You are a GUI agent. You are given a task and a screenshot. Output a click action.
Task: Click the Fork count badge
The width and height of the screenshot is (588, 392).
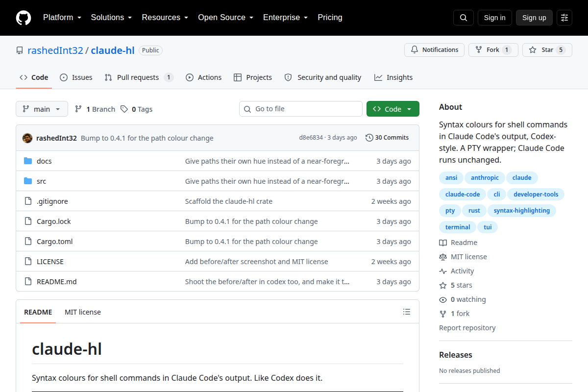coord(507,50)
